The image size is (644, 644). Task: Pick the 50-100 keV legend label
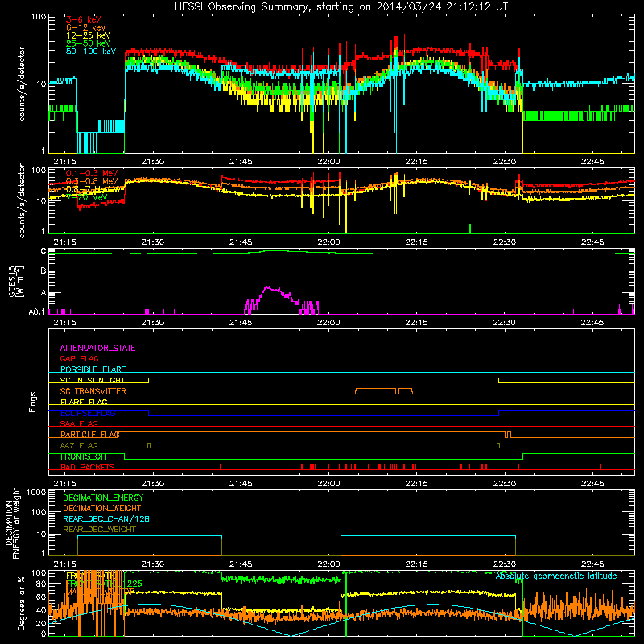[x=91, y=52]
